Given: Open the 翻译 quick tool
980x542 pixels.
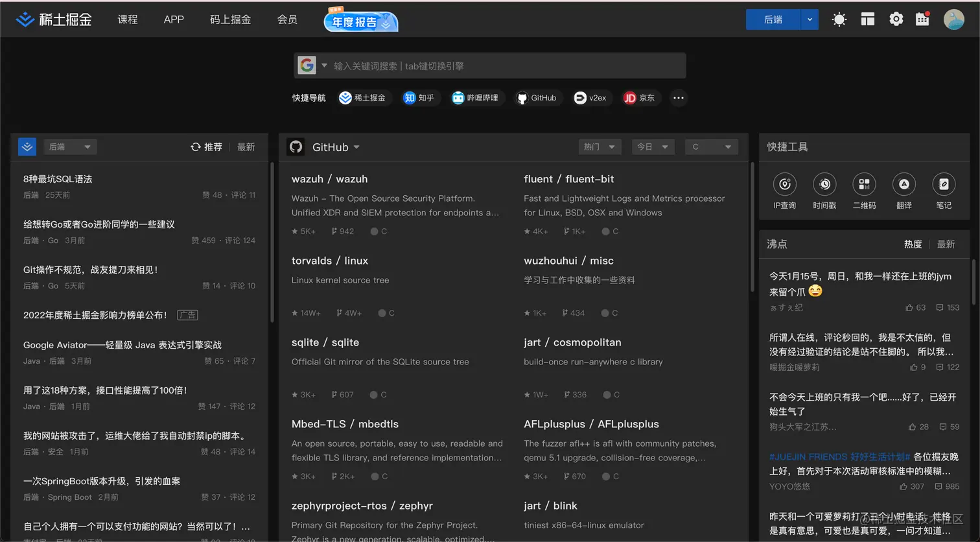Looking at the screenshot, I should 904,191.
